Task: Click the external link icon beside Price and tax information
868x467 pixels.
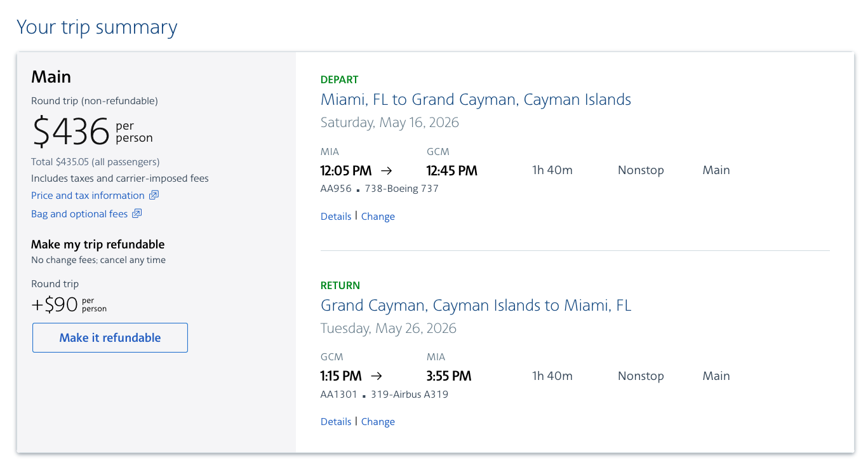Action: (154, 195)
